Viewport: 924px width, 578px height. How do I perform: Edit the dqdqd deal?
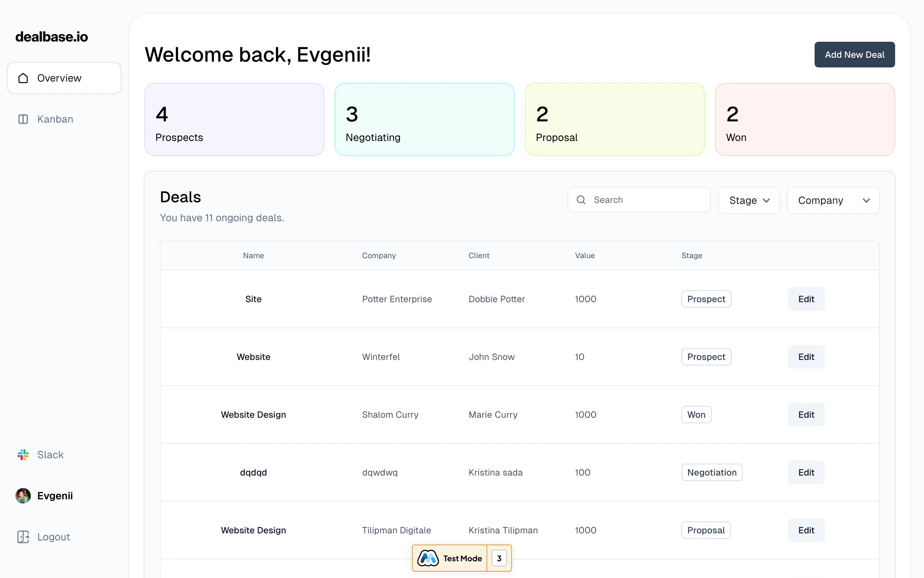tap(806, 472)
